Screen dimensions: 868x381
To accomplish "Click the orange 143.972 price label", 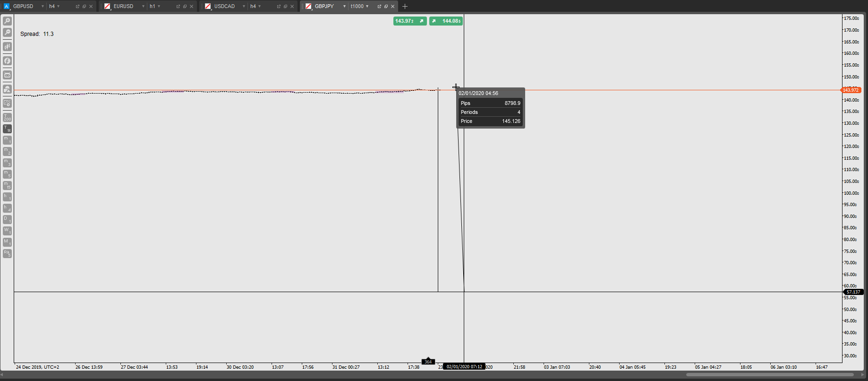I will point(851,90).
